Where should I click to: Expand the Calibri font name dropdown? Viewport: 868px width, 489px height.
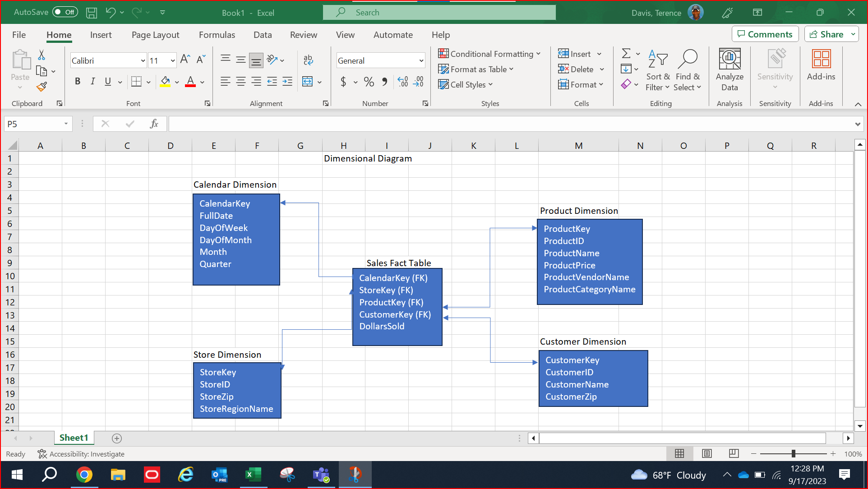(143, 60)
